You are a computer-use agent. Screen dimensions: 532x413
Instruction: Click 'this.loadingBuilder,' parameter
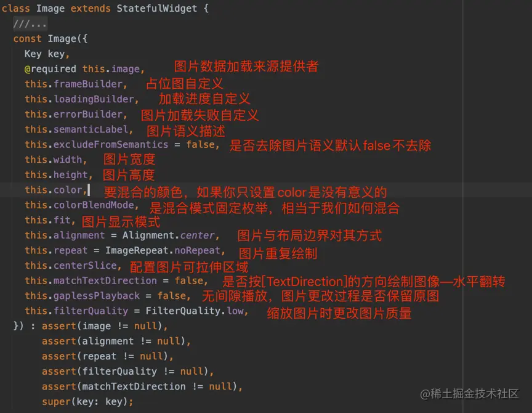(82, 99)
